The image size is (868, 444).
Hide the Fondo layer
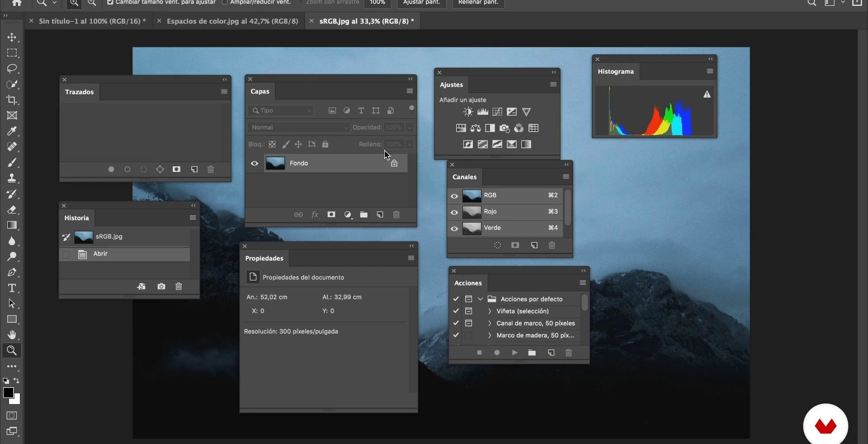[255, 163]
